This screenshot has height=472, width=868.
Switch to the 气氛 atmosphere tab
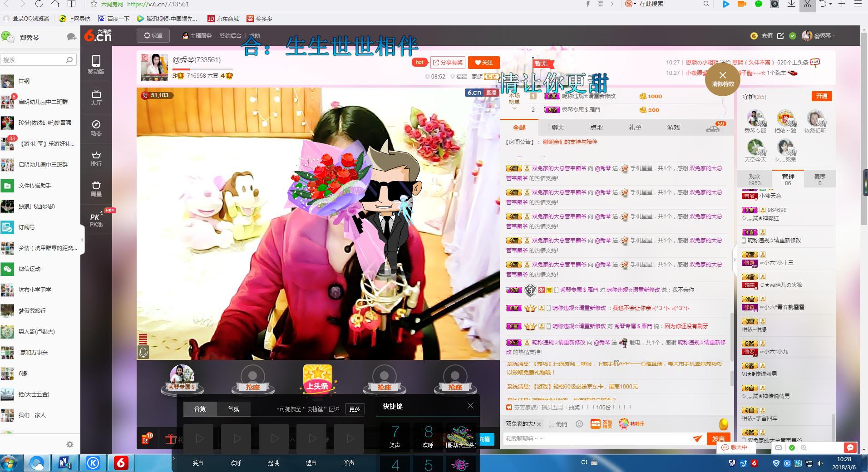(x=233, y=409)
